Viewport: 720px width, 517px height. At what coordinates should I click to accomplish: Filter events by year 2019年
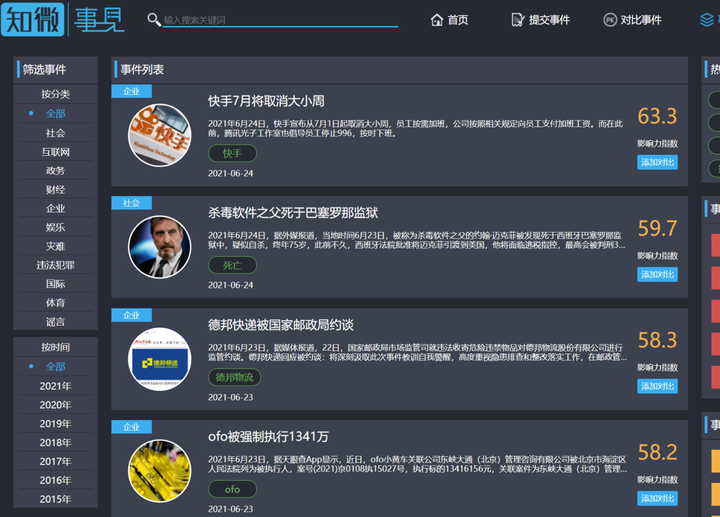pos(56,423)
